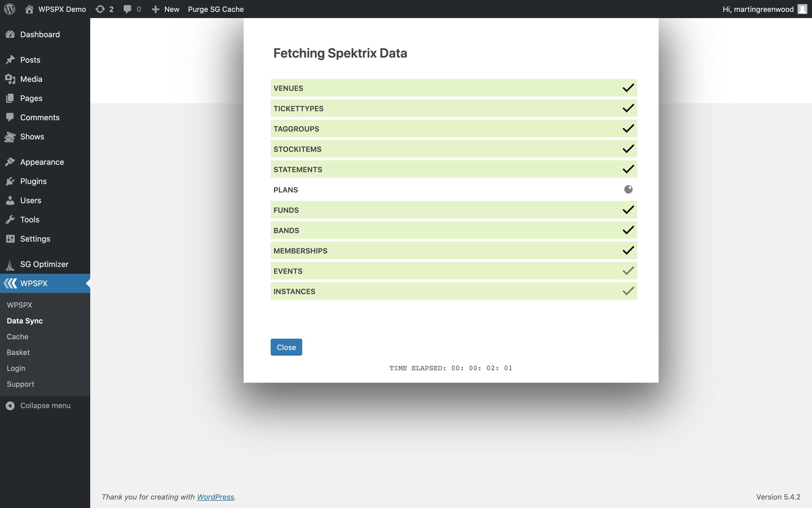Click the Media icon in sidebar

click(x=10, y=79)
